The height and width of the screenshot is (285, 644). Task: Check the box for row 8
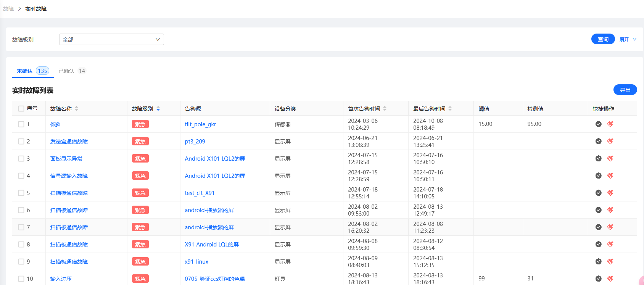[21, 245]
